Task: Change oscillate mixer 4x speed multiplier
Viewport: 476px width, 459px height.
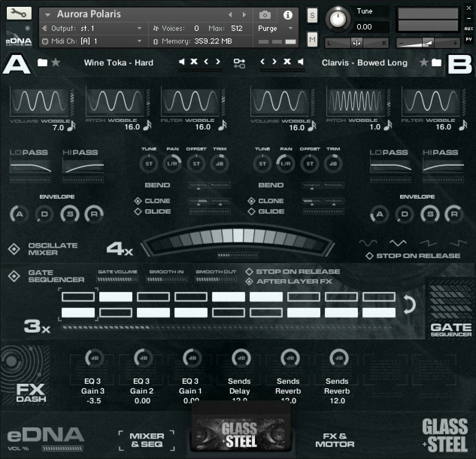Action: (x=120, y=249)
